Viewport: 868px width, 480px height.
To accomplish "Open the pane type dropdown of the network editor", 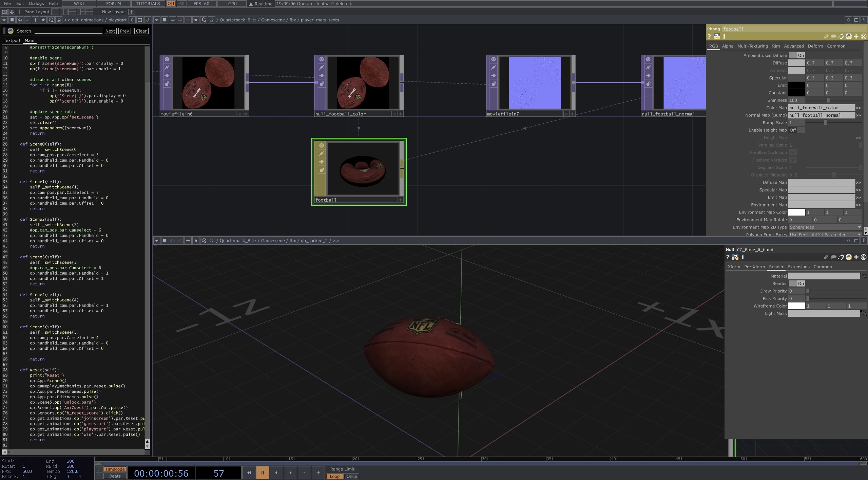I will [x=156, y=20].
